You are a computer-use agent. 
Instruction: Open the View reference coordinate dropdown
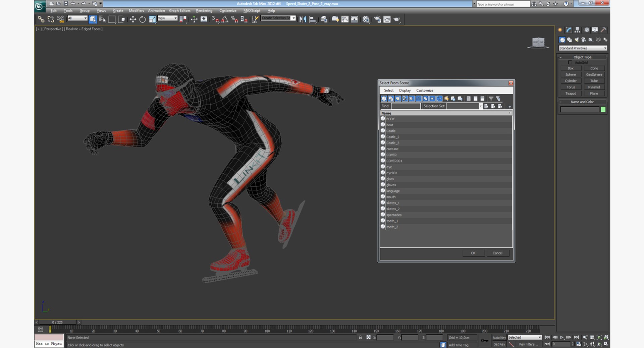167,18
